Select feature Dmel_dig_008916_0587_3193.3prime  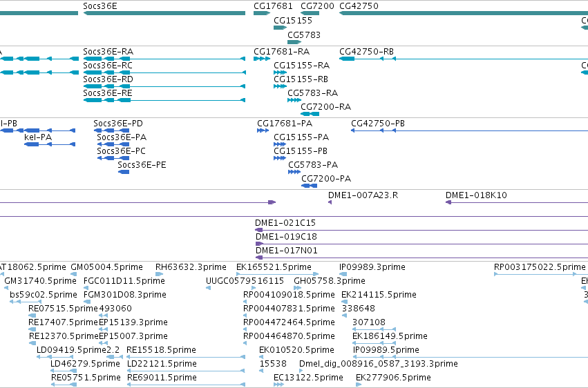point(379,365)
